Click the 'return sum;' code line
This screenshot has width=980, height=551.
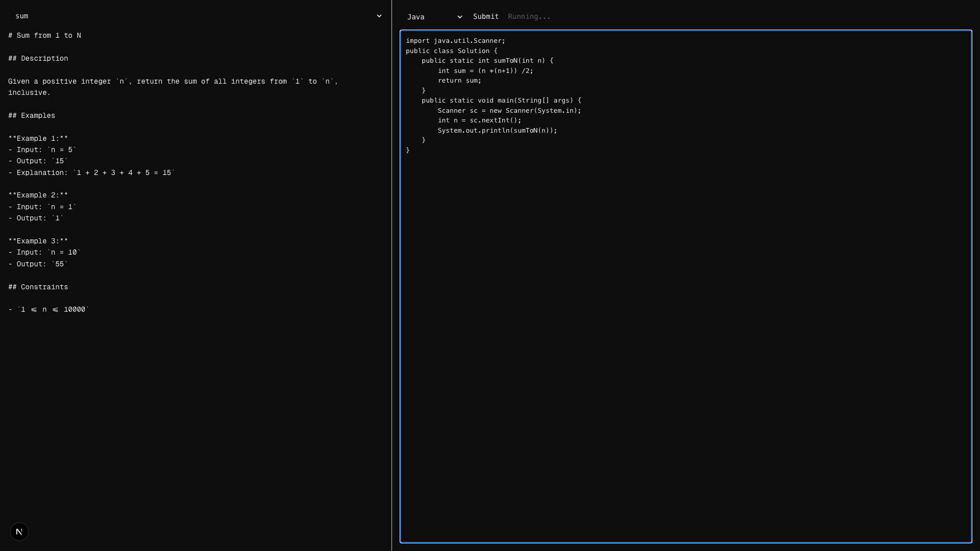(459, 81)
